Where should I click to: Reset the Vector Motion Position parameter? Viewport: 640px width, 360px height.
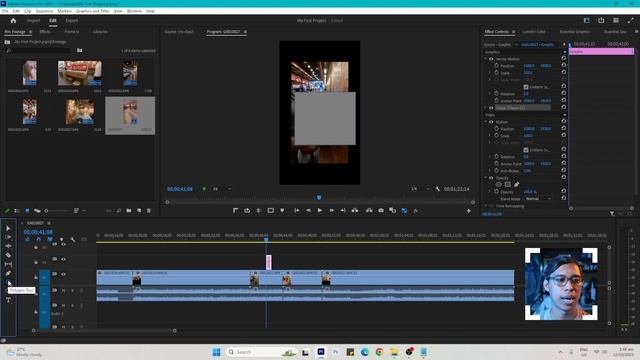coord(564,65)
